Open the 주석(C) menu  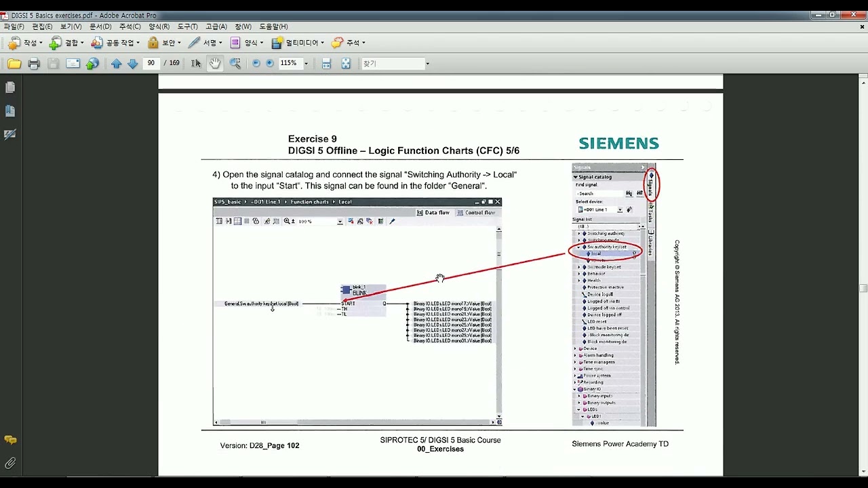[130, 26]
